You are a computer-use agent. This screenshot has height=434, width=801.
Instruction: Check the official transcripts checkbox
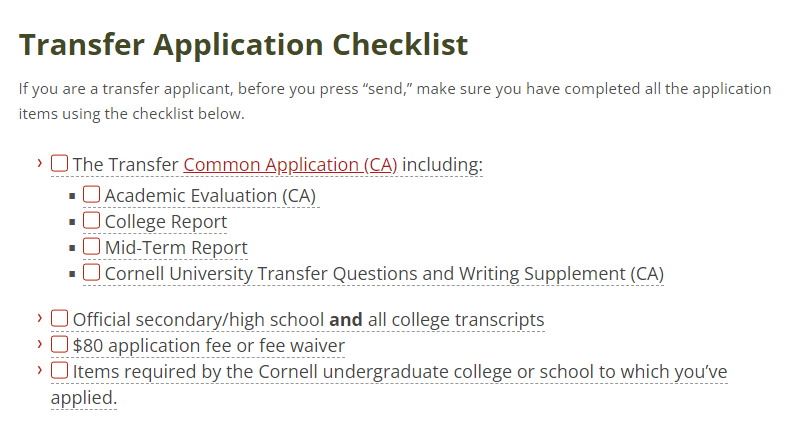point(60,318)
